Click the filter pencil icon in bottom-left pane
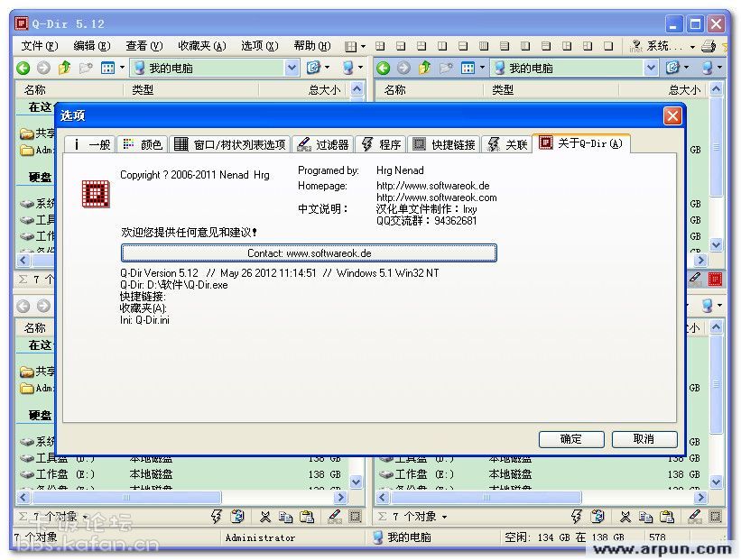 pyautogui.click(x=335, y=516)
